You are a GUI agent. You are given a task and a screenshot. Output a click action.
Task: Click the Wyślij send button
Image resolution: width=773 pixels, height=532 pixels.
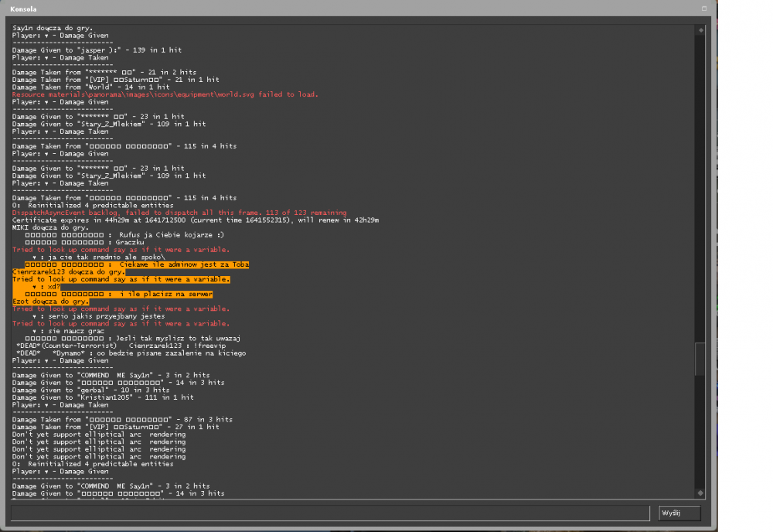tap(679, 513)
